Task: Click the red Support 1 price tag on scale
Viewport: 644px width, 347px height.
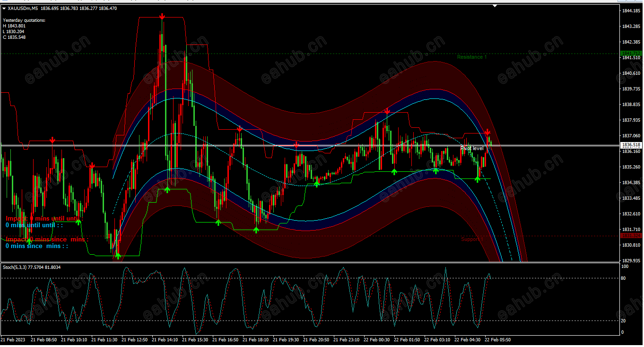Action: click(632, 236)
